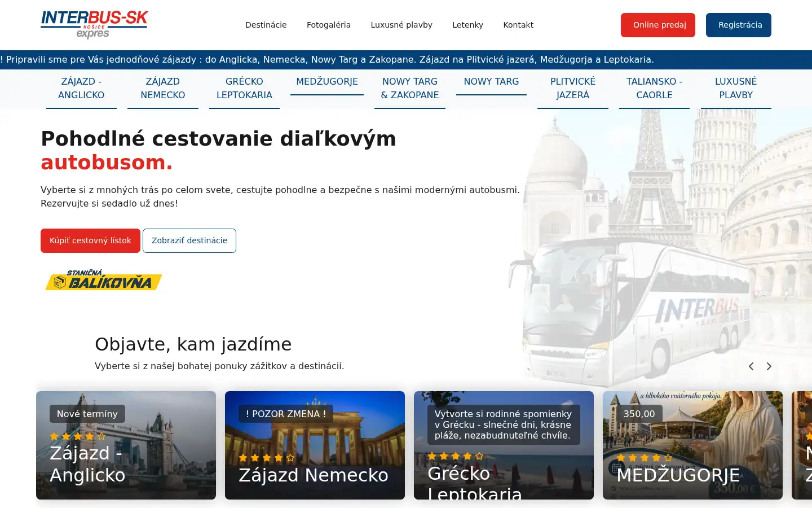This screenshot has height=508, width=812.
Task: Go to previous destination carousel slide
Action: click(751, 366)
